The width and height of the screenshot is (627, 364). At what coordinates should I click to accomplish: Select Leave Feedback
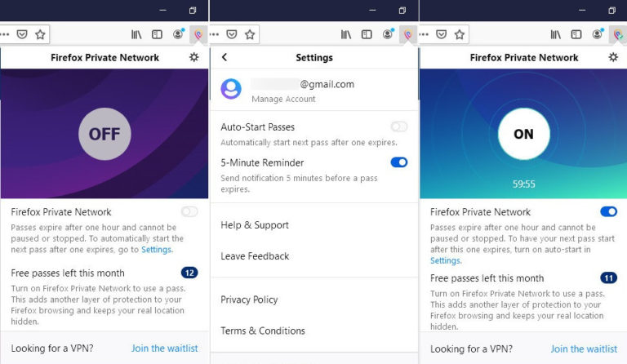(x=255, y=256)
